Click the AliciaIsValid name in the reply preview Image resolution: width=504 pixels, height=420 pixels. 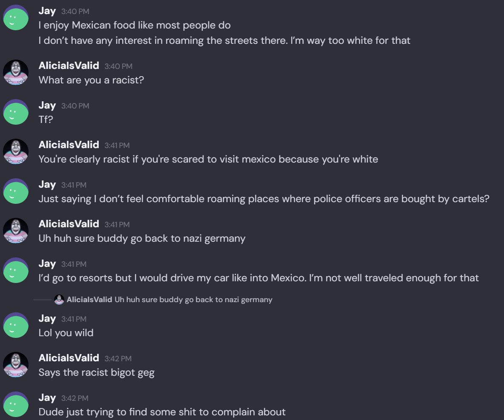[89, 300]
